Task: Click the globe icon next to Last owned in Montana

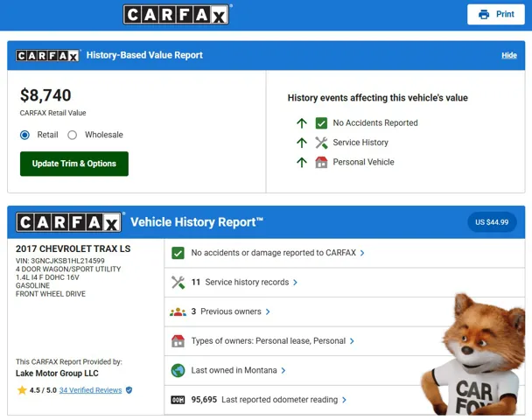Action: 178,370
